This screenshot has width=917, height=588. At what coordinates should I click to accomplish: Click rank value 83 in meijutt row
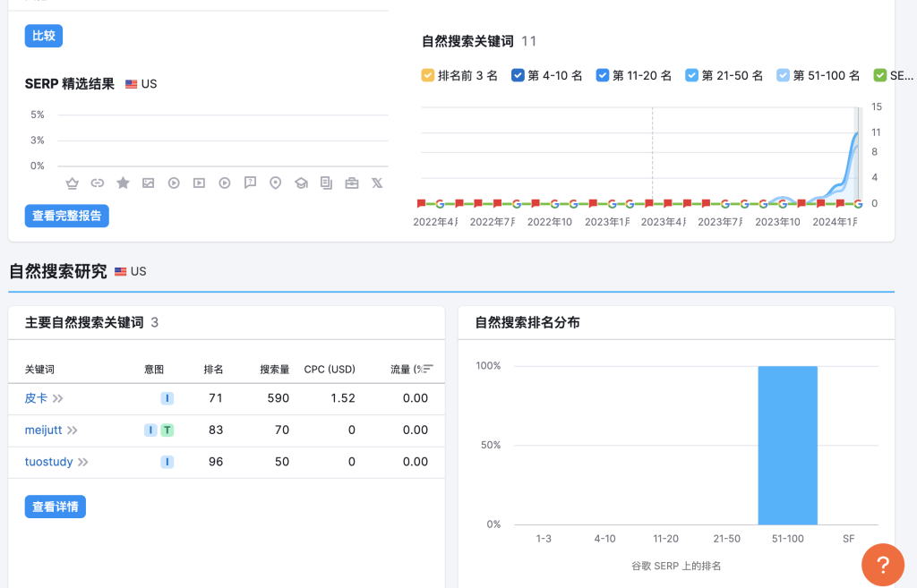pos(216,430)
